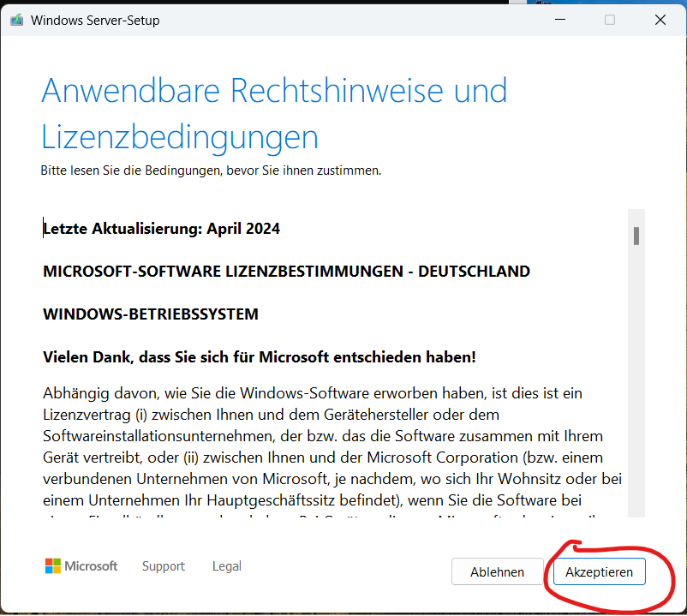
Task: Click the license text scrollbar thumb
Action: (x=636, y=236)
